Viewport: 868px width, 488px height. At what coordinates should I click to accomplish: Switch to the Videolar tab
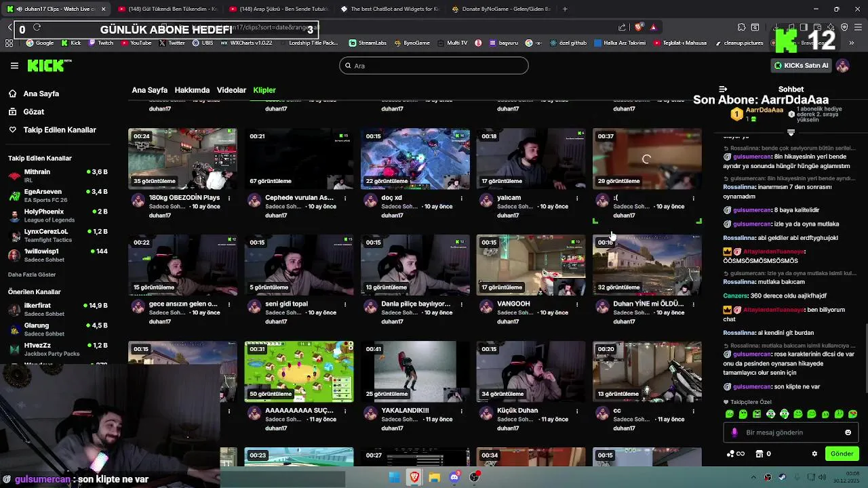[231, 90]
